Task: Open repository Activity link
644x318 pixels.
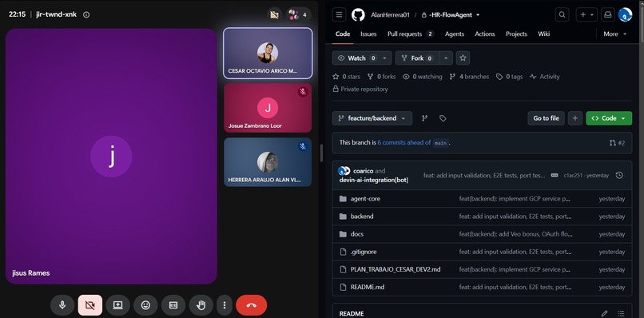Action: (x=545, y=77)
